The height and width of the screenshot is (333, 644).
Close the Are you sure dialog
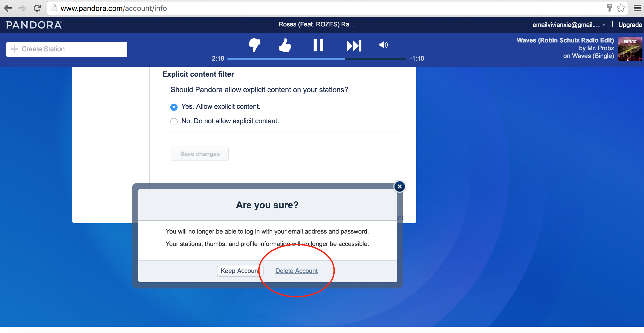point(399,186)
